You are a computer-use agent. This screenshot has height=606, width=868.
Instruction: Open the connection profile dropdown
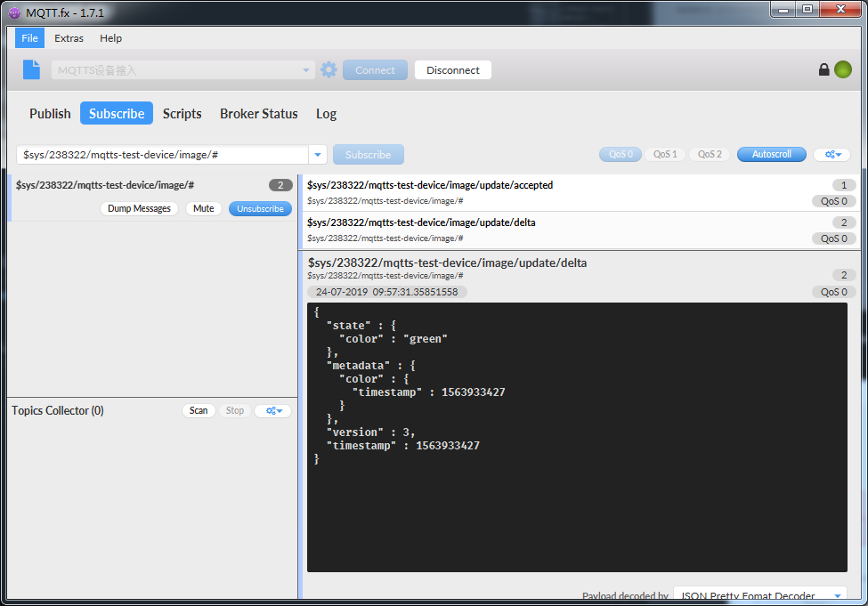click(x=305, y=69)
